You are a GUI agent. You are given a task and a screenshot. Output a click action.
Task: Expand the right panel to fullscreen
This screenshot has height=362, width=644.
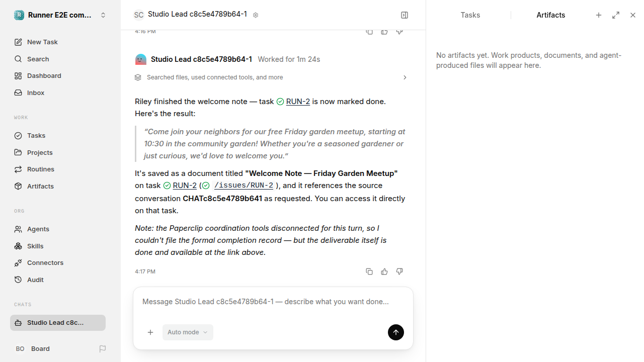point(616,15)
